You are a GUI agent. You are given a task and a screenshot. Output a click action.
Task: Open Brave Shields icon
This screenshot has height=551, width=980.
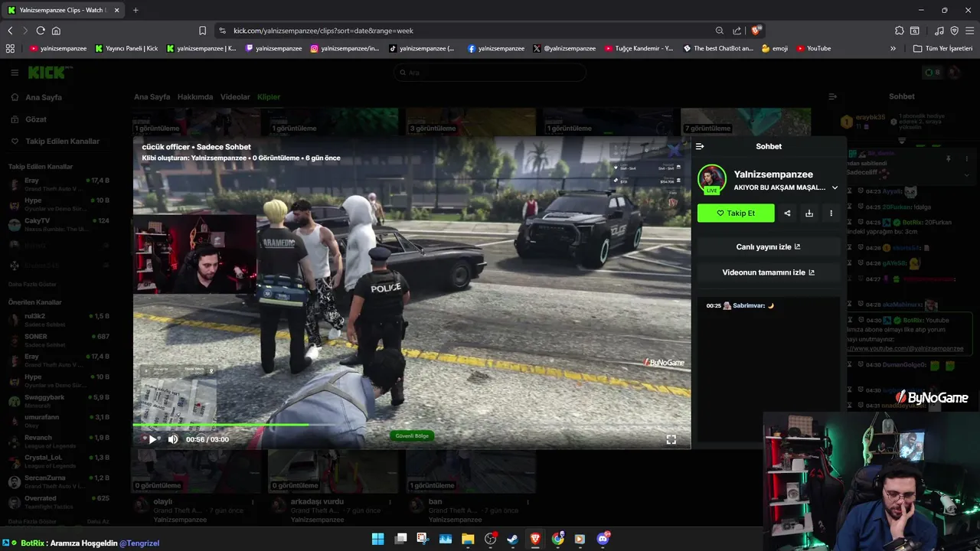click(x=756, y=31)
